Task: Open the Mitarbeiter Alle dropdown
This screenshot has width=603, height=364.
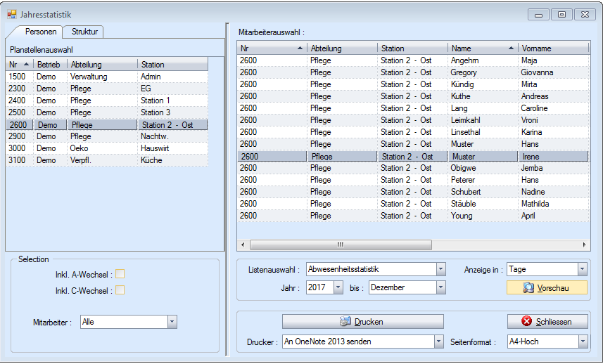Action: [x=172, y=322]
